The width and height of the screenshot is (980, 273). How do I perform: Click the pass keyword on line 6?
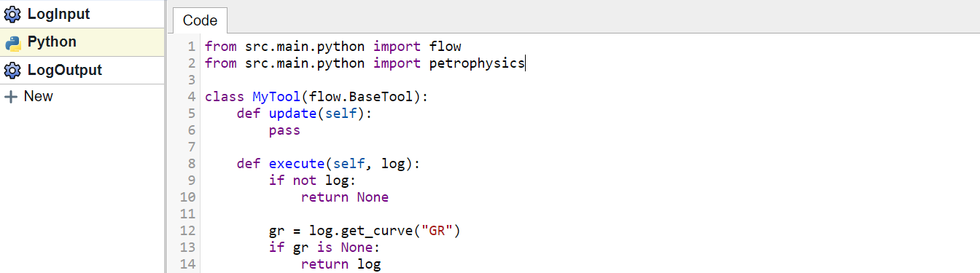284,130
